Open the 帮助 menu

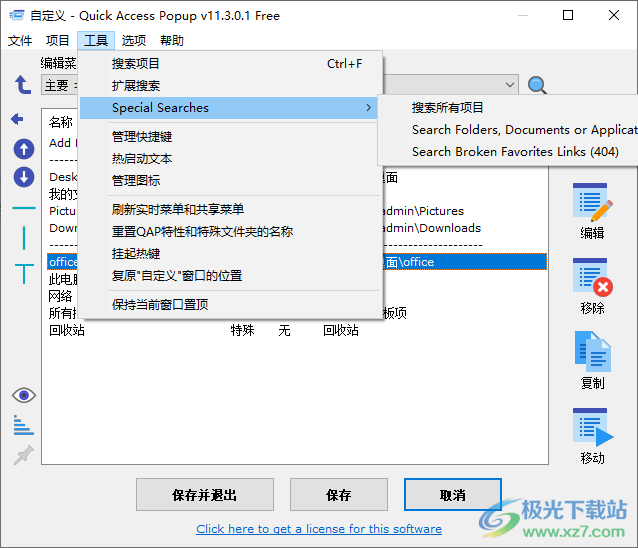click(172, 41)
